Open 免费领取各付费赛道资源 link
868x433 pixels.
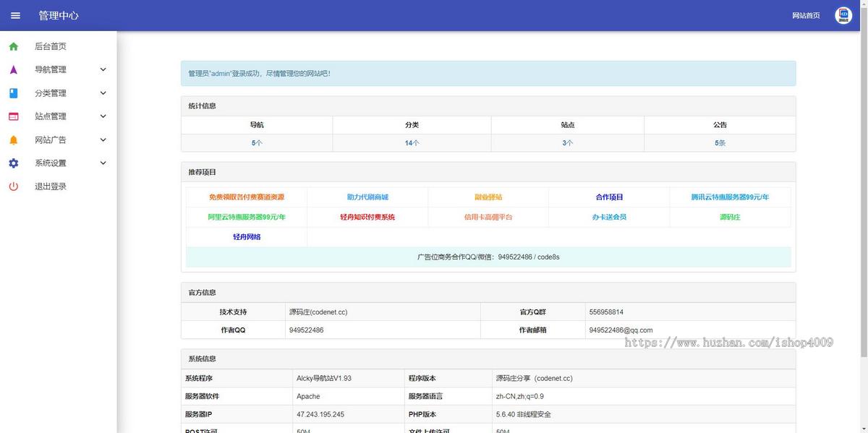(247, 197)
